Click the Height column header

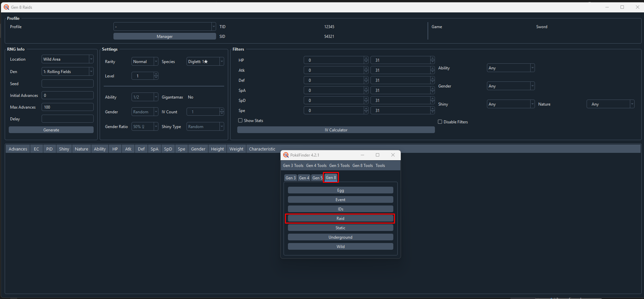[217, 149]
